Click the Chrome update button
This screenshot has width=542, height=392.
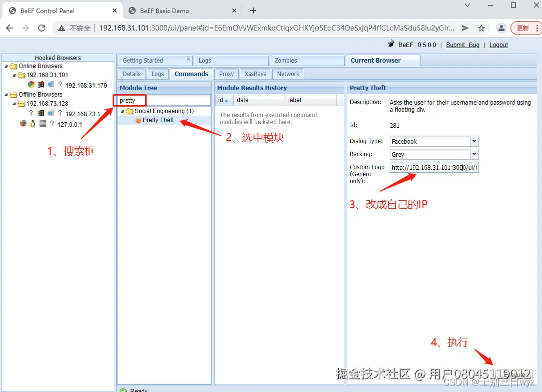coord(522,28)
